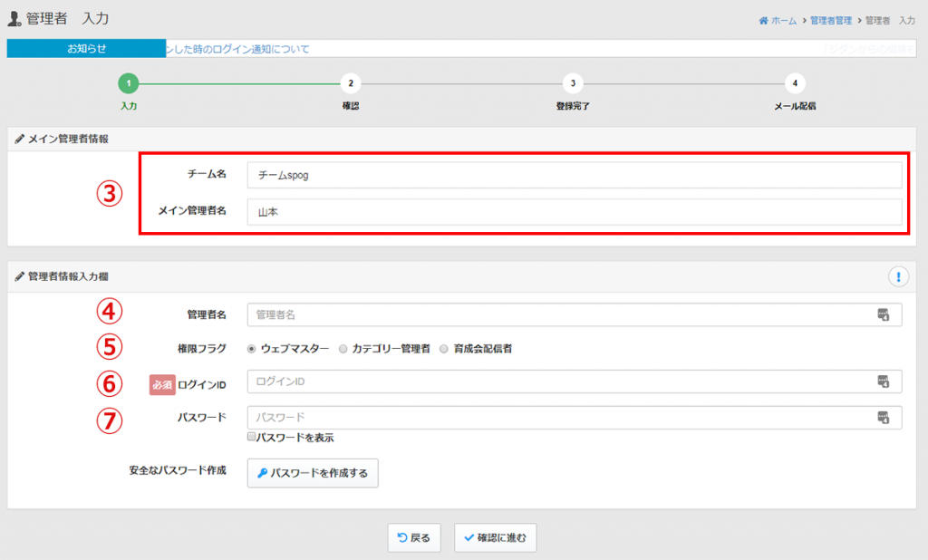The width and height of the screenshot is (928, 560).
Task: Open the ホーム breadcrumb link
Action: pyautogui.click(x=778, y=20)
